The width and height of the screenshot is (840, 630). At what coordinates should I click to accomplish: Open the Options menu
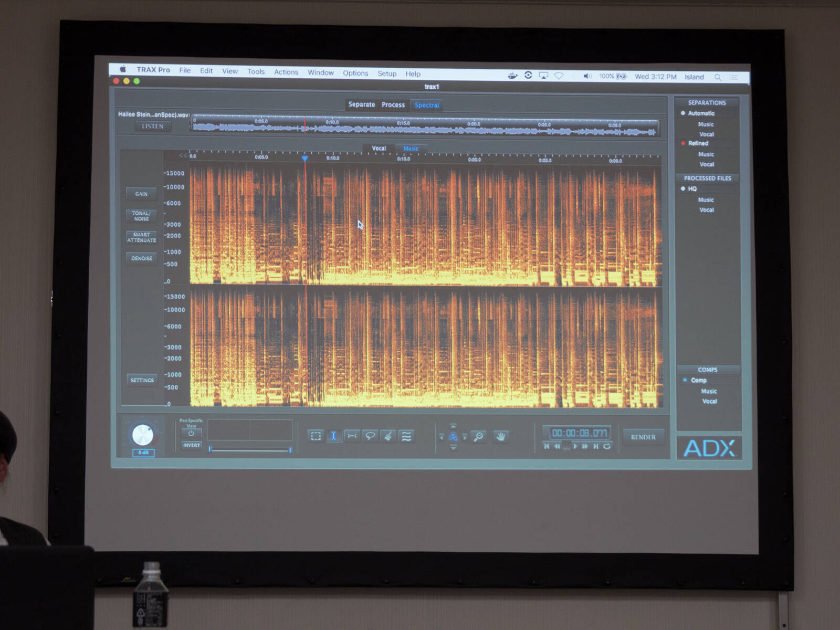click(355, 73)
